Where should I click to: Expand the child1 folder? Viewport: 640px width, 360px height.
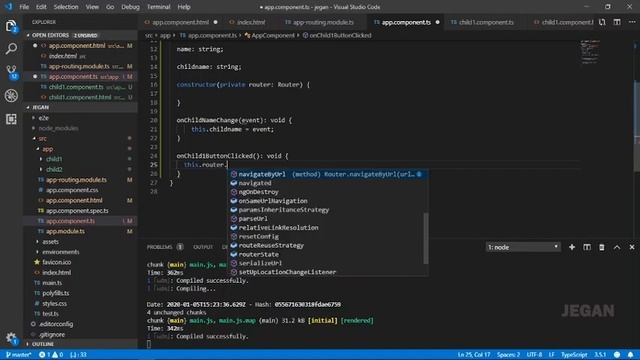[81, 159]
